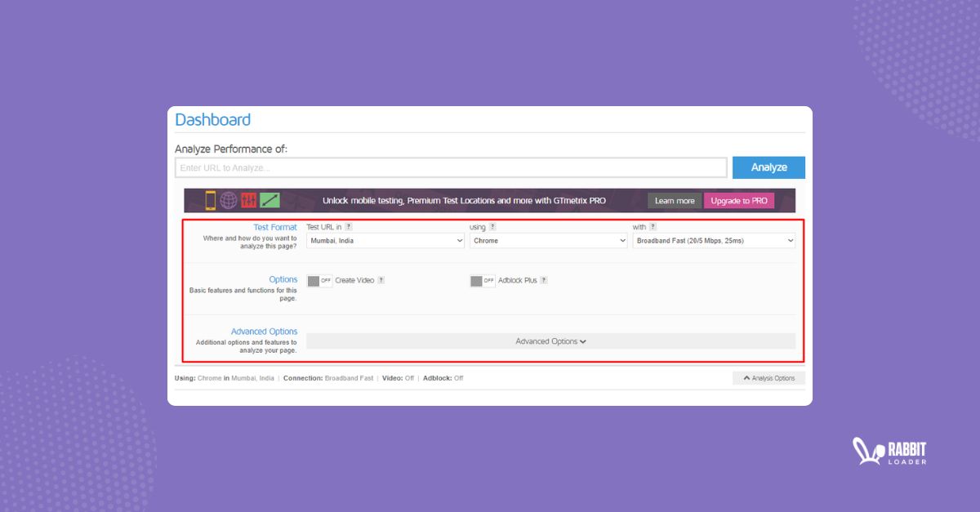Screen dimensions: 980x512
Task: Enable the Create Video toggle
Action: coord(318,281)
